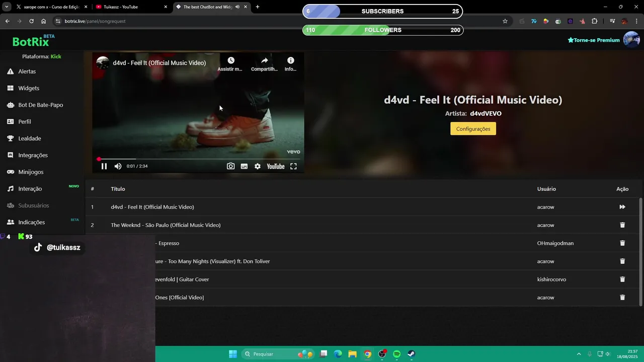Bookmark this page with the star

click(505, 21)
